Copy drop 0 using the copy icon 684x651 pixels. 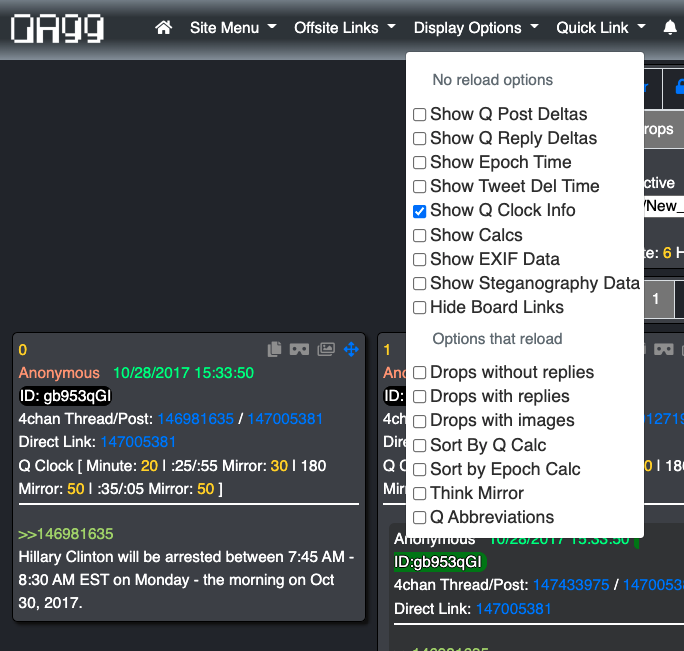(274, 349)
